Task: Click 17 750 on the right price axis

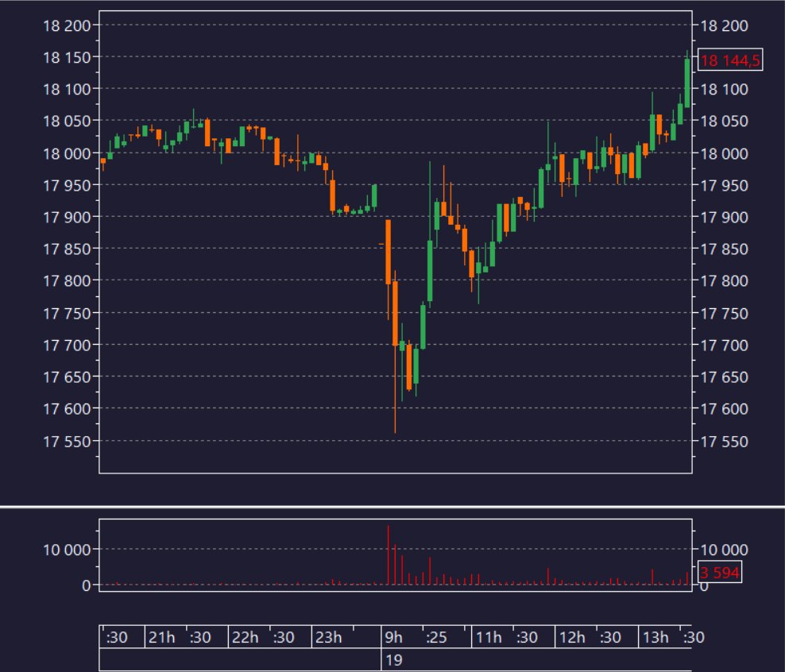Action: (723, 314)
